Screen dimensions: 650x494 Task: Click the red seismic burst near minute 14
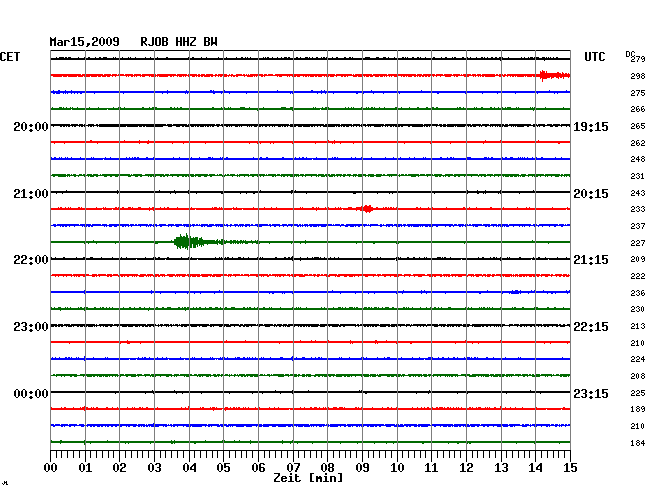click(x=554, y=75)
